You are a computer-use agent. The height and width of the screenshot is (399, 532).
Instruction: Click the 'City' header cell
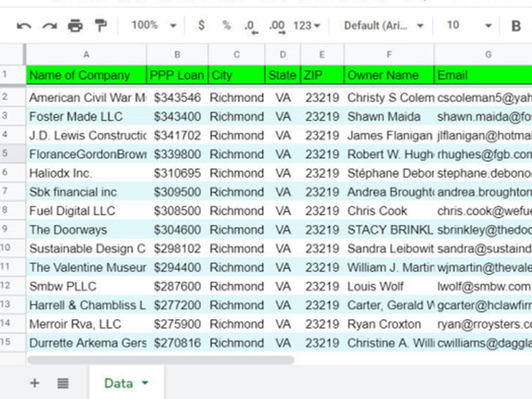[237, 75]
